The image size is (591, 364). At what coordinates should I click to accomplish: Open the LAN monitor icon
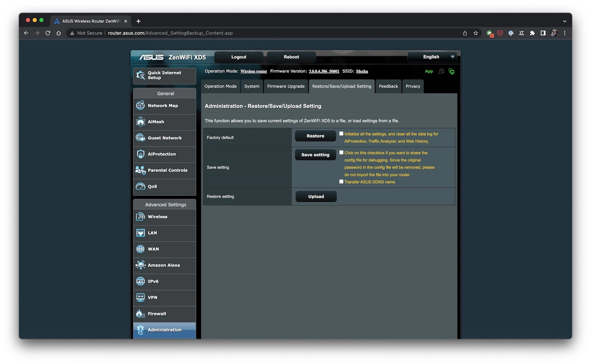tap(140, 233)
